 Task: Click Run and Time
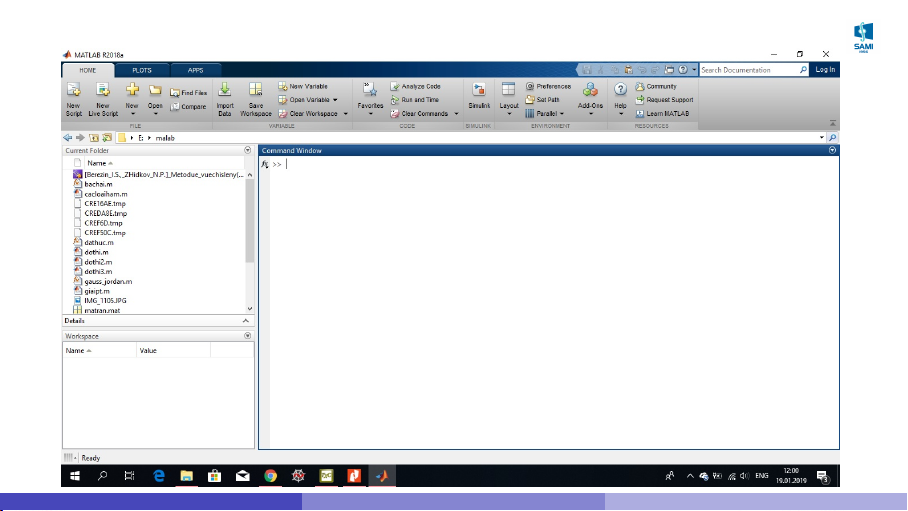pos(415,100)
